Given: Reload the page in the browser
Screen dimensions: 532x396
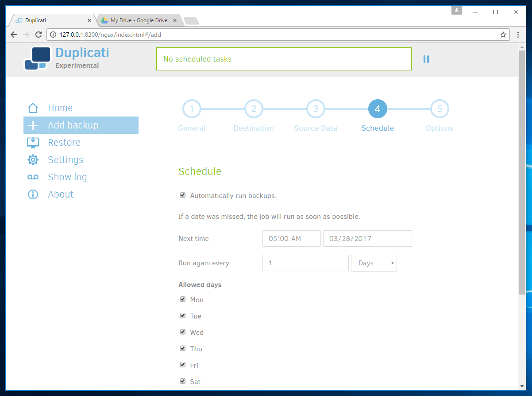Looking at the screenshot, I should (x=39, y=35).
